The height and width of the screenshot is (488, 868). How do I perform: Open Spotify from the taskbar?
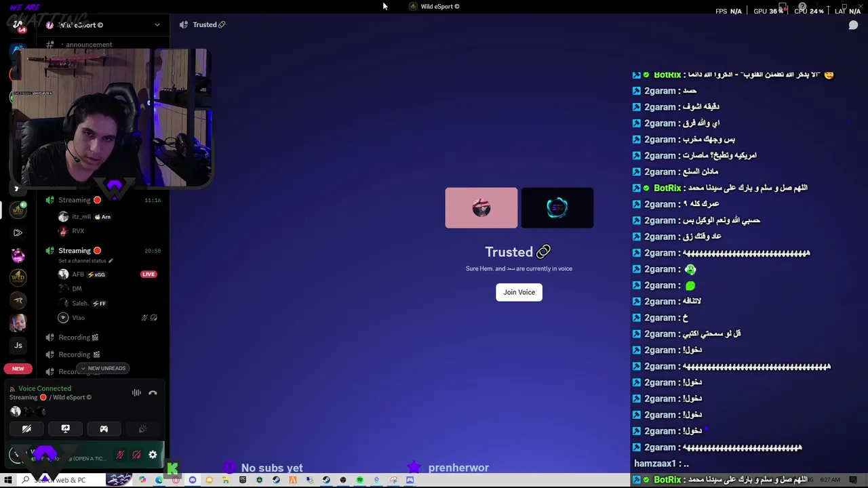point(359,480)
